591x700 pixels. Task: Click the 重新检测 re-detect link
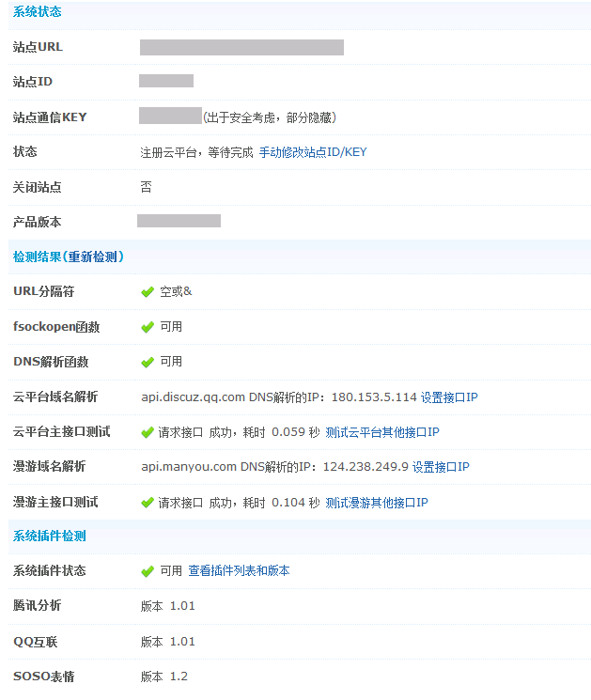coord(93,257)
